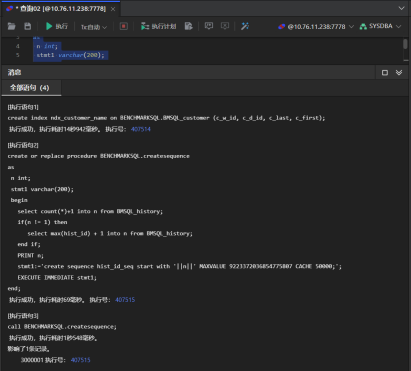Click the export document icon after 执行计划
Screen dimensions: 411x371
click(189, 26)
